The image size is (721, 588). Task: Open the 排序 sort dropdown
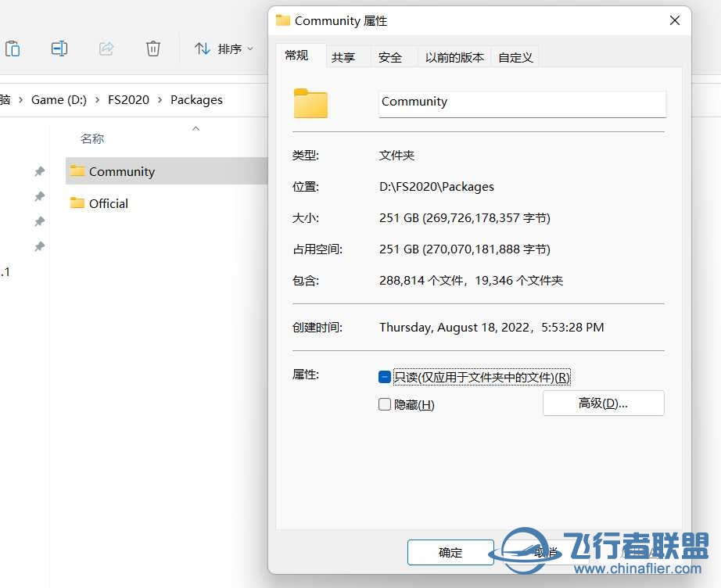[224, 48]
